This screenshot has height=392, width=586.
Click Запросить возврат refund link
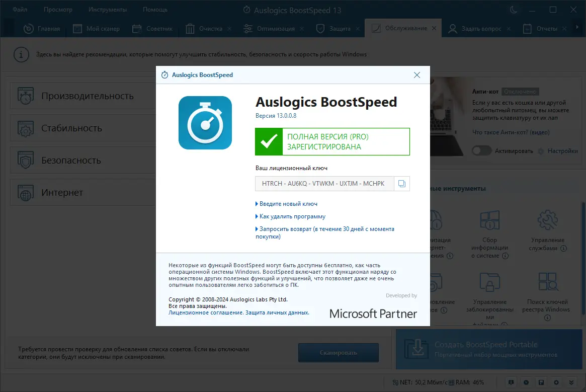(x=325, y=232)
